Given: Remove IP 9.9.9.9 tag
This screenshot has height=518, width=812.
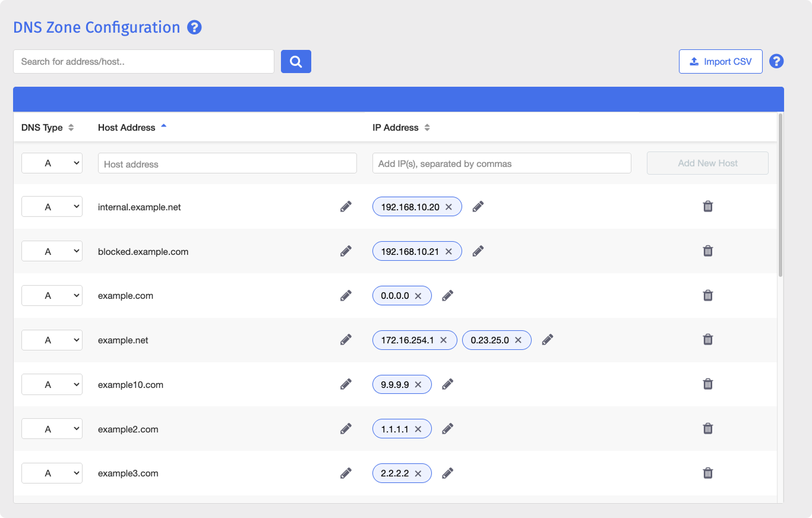Looking at the screenshot, I should click(418, 384).
